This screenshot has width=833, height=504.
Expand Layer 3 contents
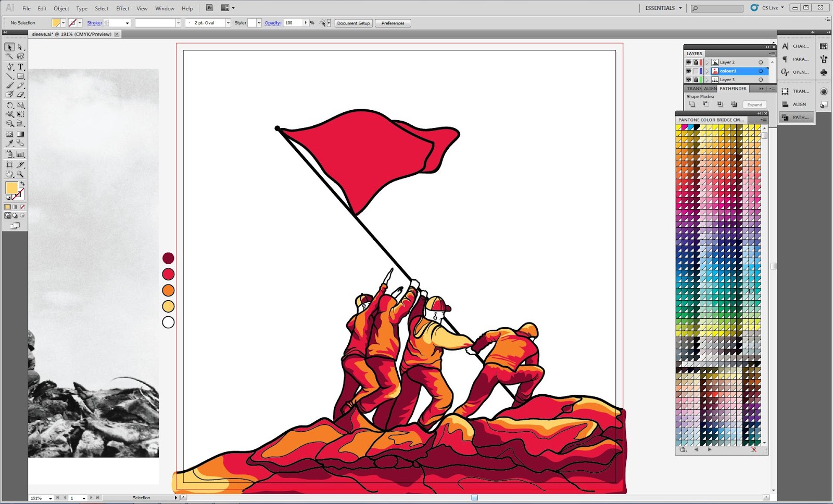[707, 80]
